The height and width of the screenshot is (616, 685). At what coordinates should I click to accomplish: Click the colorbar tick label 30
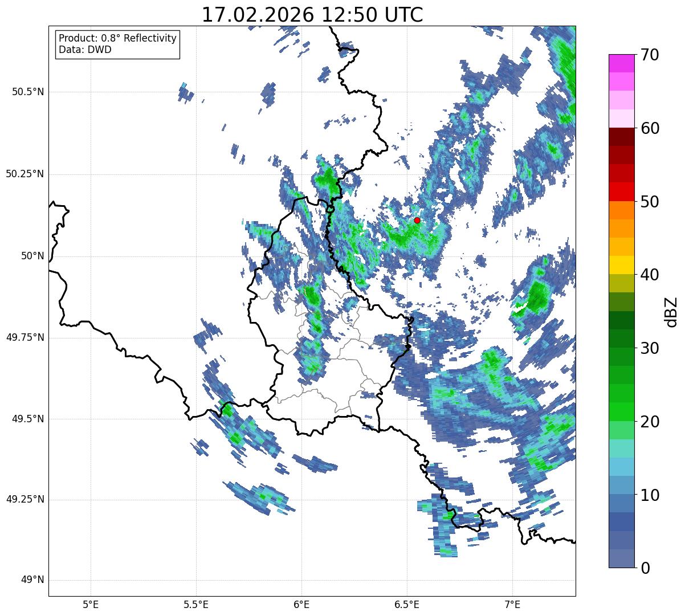point(649,348)
